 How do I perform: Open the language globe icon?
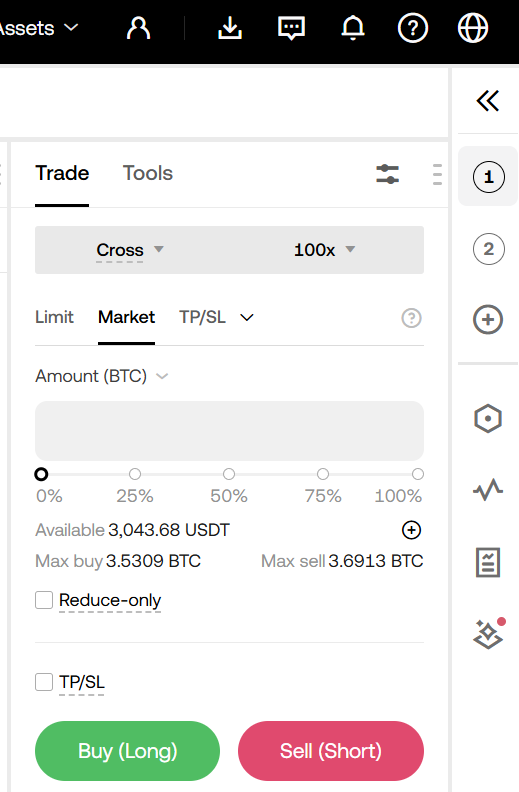(473, 28)
